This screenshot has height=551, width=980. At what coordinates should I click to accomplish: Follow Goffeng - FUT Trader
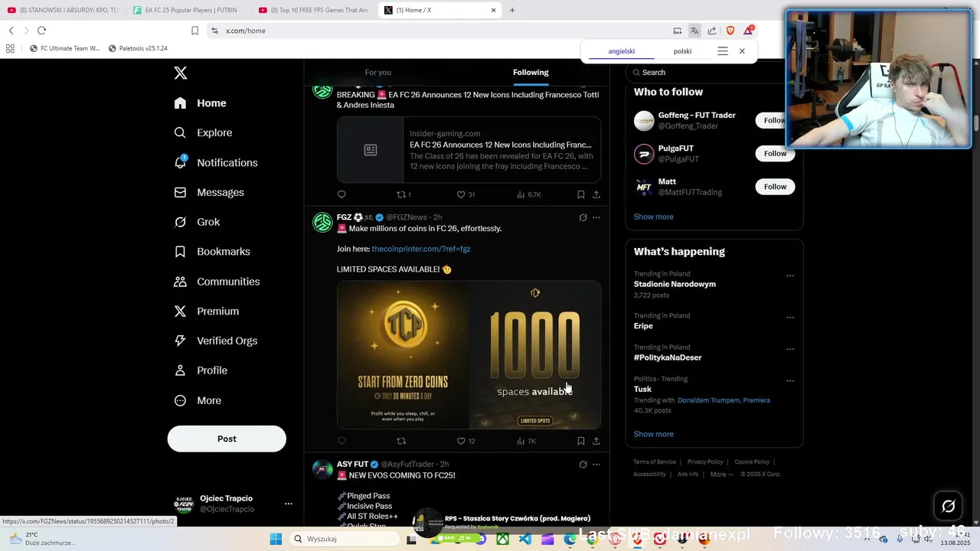[x=775, y=120]
